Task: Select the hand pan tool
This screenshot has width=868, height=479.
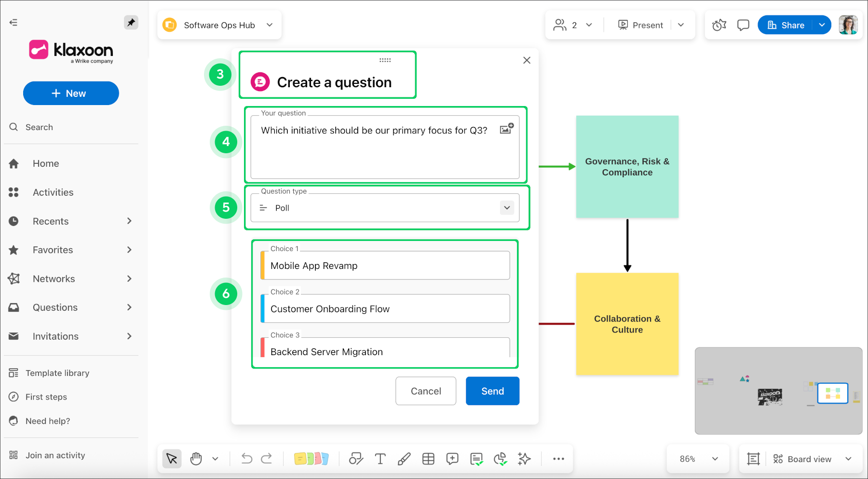Action: point(196,459)
